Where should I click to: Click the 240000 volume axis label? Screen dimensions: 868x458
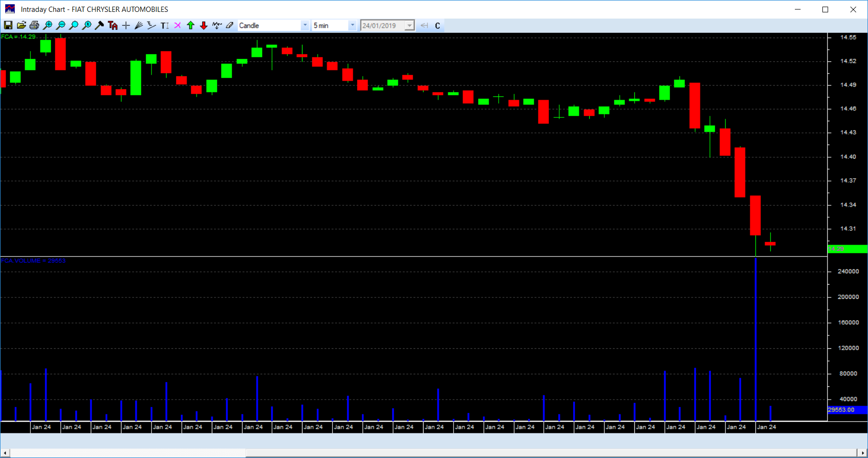tap(848, 271)
